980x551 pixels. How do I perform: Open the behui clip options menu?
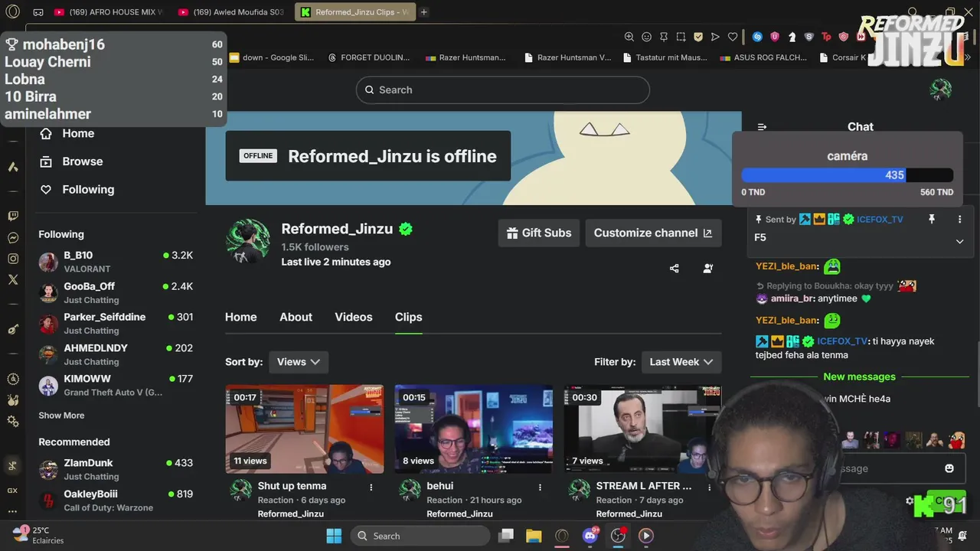[540, 487]
